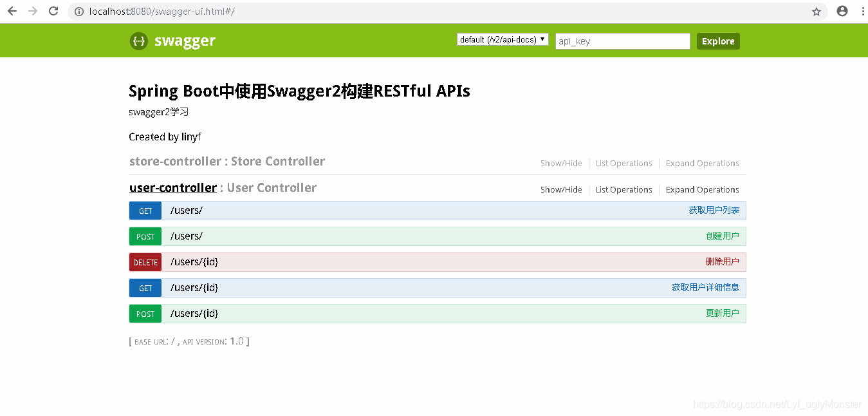Click the 删除用户 description link
Image resolution: width=868 pixels, height=416 pixels.
(723, 262)
